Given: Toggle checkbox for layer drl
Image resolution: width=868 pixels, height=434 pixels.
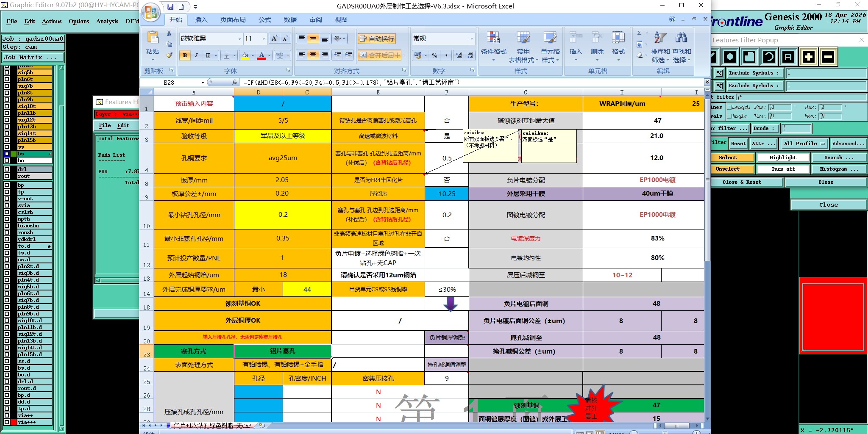Looking at the screenshot, I should [7, 169].
